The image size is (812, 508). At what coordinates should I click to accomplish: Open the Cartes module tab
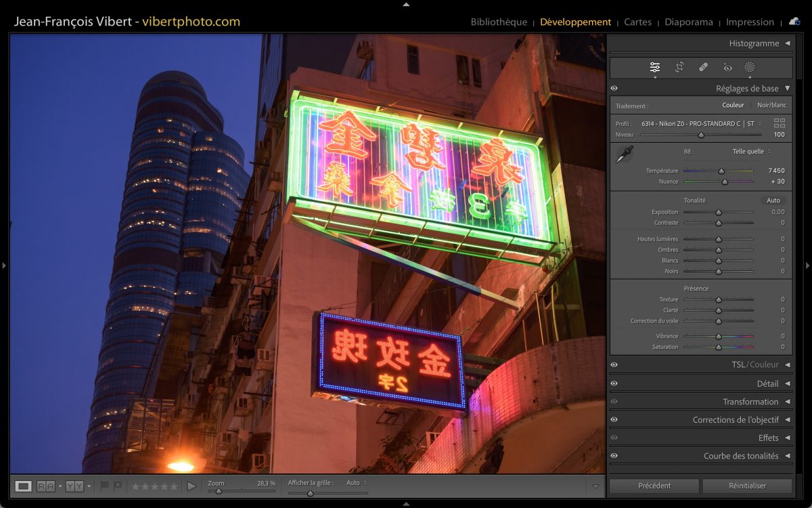(637, 22)
